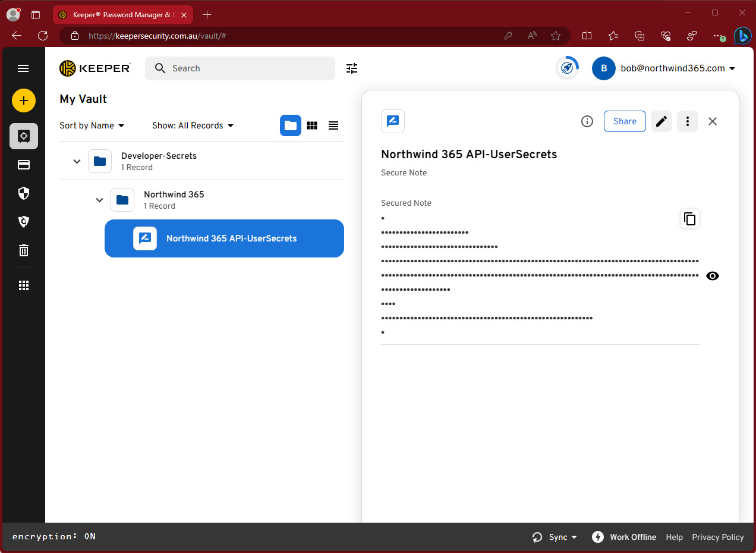Open the Show: All Records dropdown
This screenshot has width=756, height=553.
coord(193,125)
